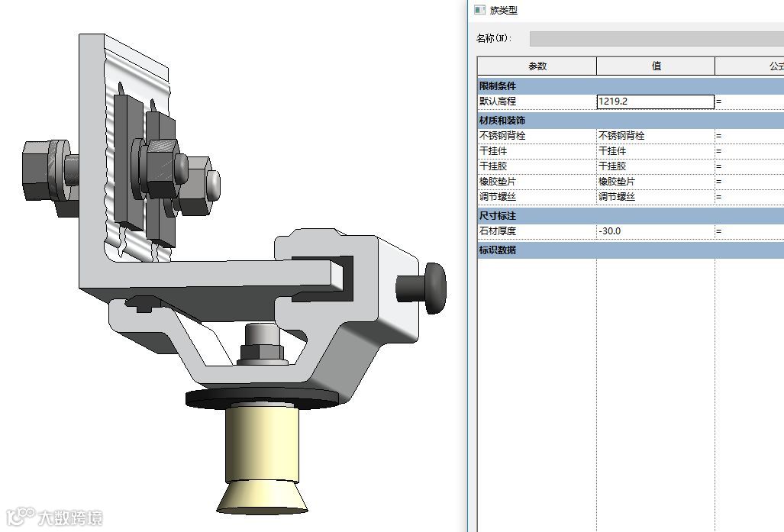The height and width of the screenshot is (532, 784).
Task: Click the 石材厚度 value -30.0
Action: [x=656, y=231]
